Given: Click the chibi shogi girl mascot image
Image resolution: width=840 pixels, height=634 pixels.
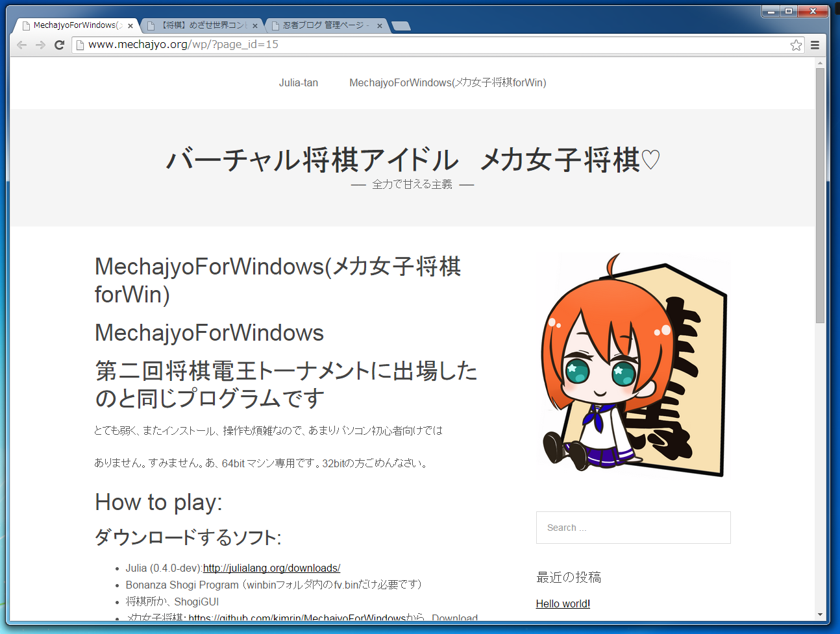Looking at the screenshot, I should click(634, 366).
